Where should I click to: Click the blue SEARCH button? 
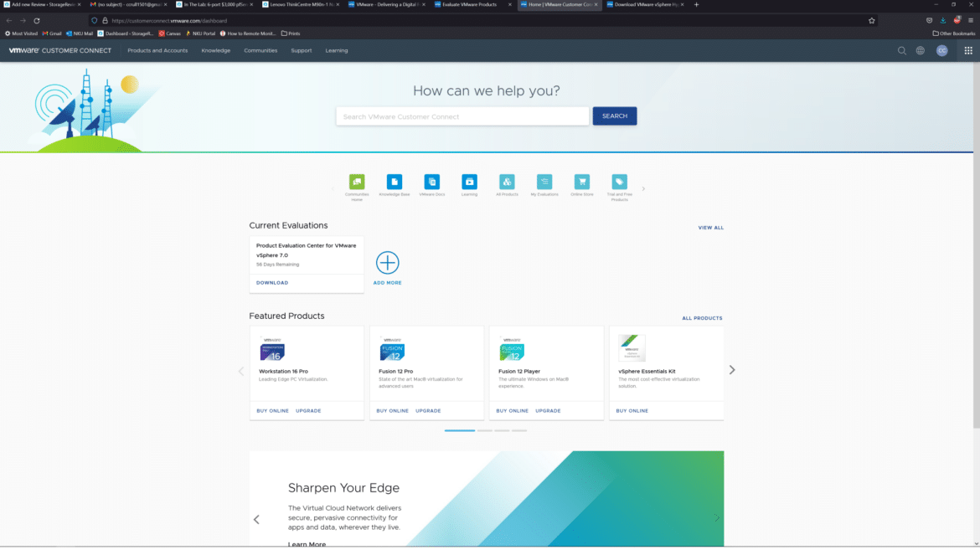pos(615,116)
